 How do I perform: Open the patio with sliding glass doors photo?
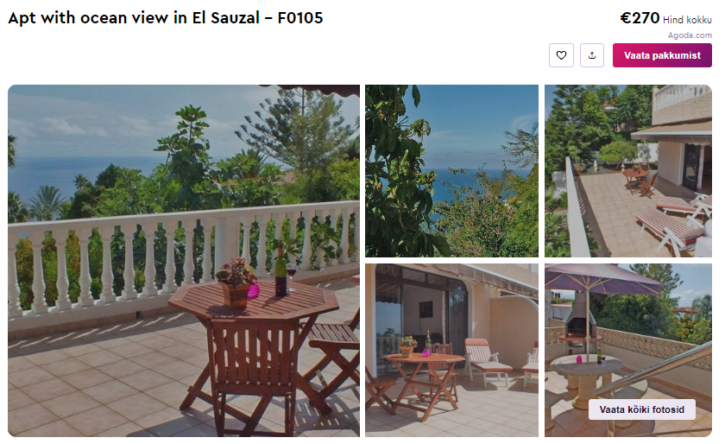coord(452,350)
